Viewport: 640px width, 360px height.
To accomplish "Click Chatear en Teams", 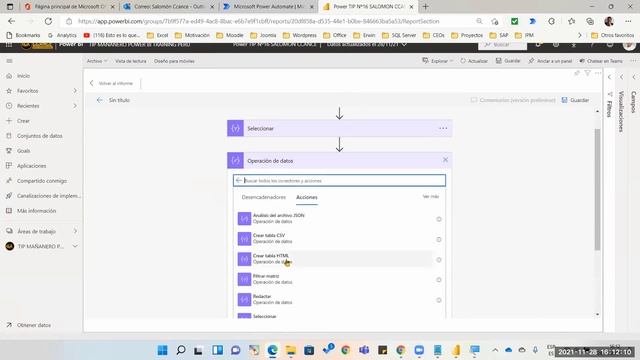I will coord(601,61).
